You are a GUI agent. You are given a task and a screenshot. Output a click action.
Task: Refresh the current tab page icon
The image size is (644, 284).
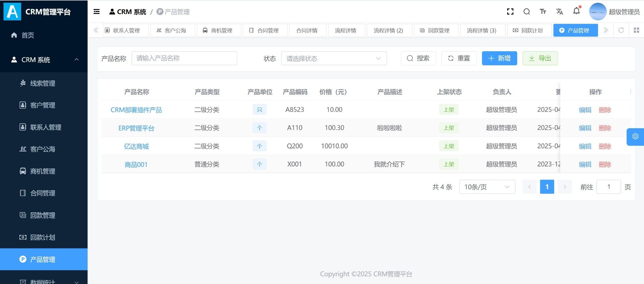click(621, 30)
